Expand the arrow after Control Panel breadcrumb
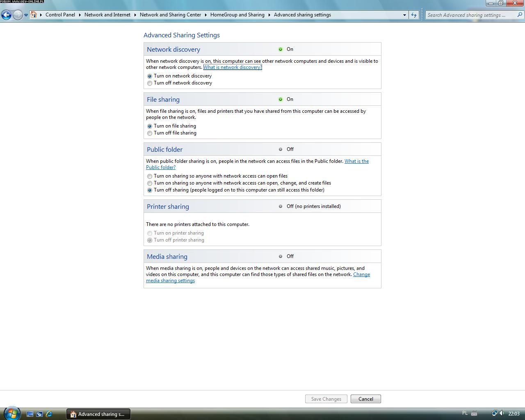 pyautogui.click(x=80, y=15)
